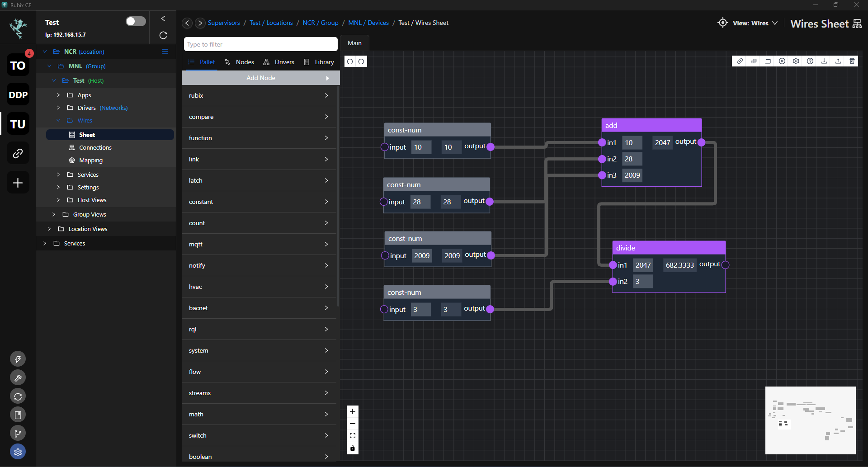This screenshot has height=467, width=868.
Task: Collapse the MNL (Group) tree node
Action: pos(49,66)
